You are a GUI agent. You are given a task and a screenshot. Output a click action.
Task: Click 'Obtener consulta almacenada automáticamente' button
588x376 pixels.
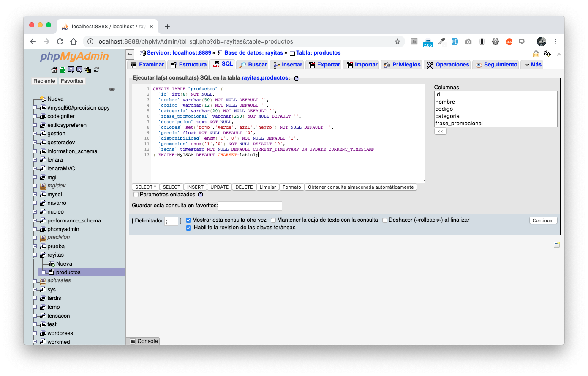361,187
